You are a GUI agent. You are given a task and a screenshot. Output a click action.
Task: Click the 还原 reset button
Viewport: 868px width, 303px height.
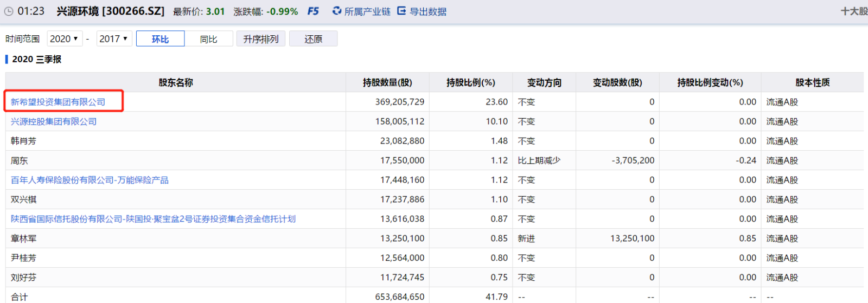[x=314, y=38]
